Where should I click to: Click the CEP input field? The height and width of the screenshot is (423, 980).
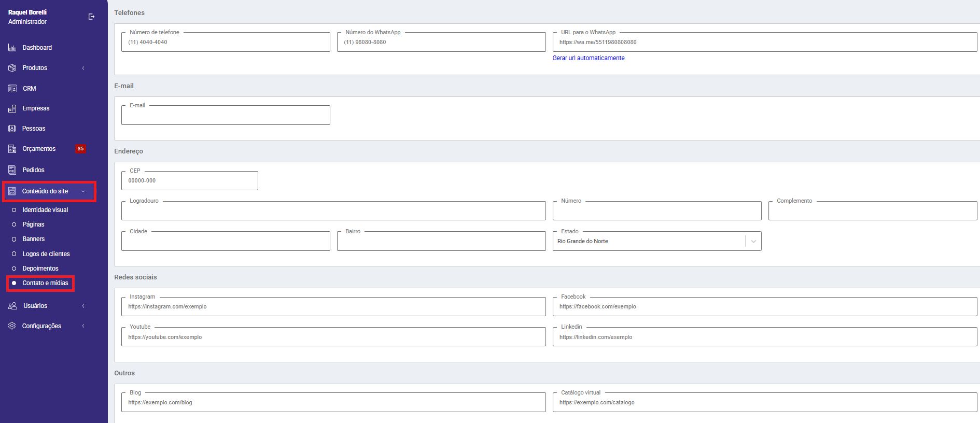tap(190, 180)
